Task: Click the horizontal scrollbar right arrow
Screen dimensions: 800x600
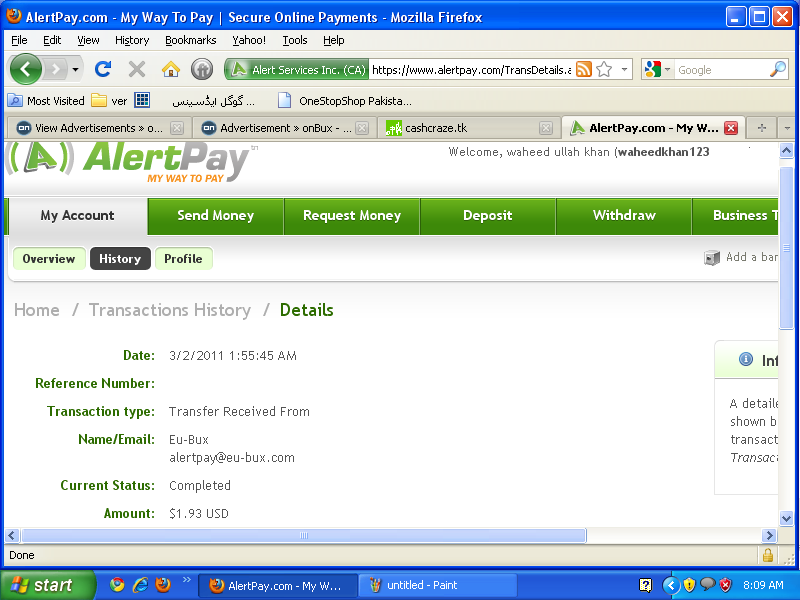Action: pos(769,535)
